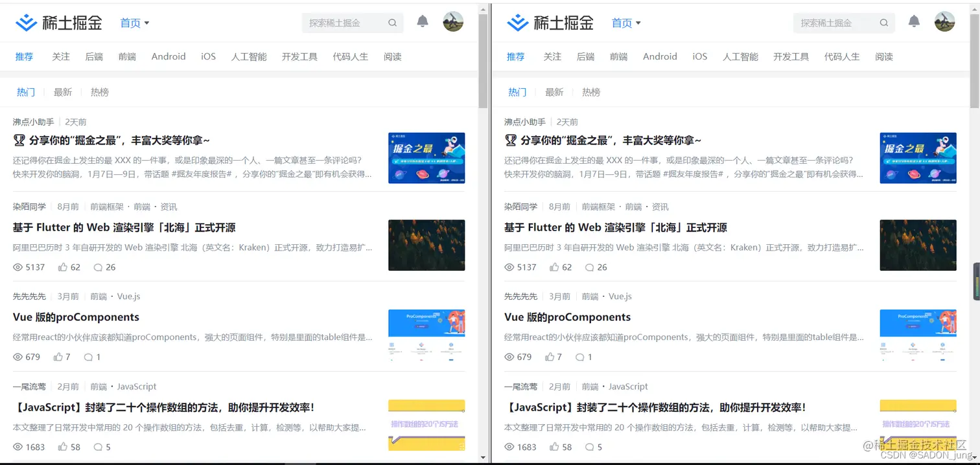Click views eye icon of Flutter article, left
This screenshot has width=980, height=465.
(17, 267)
